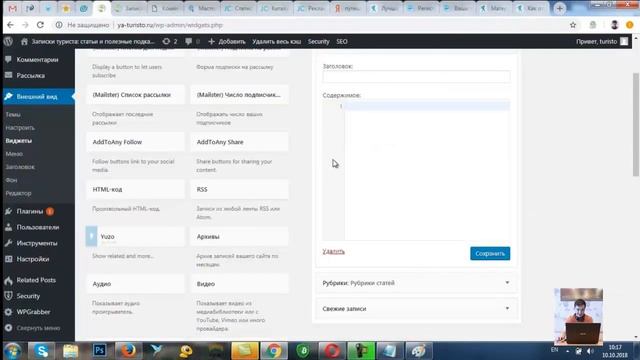Click inside Содержимое code editor area
The image size is (640, 360).
point(416,171)
